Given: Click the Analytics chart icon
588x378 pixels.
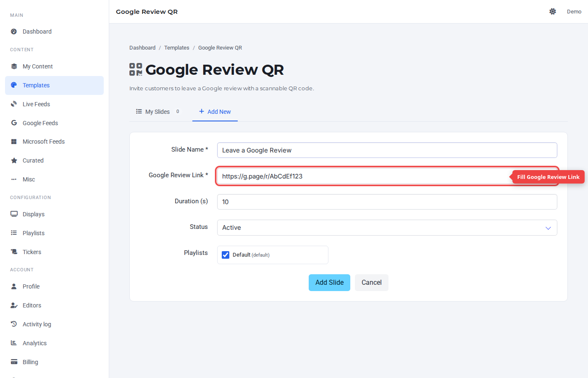Looking at the screenshot, I should [14, 343].
